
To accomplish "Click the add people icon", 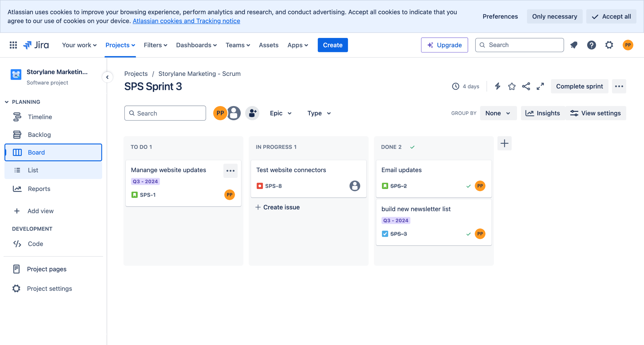I will click(x=252, y=113).
